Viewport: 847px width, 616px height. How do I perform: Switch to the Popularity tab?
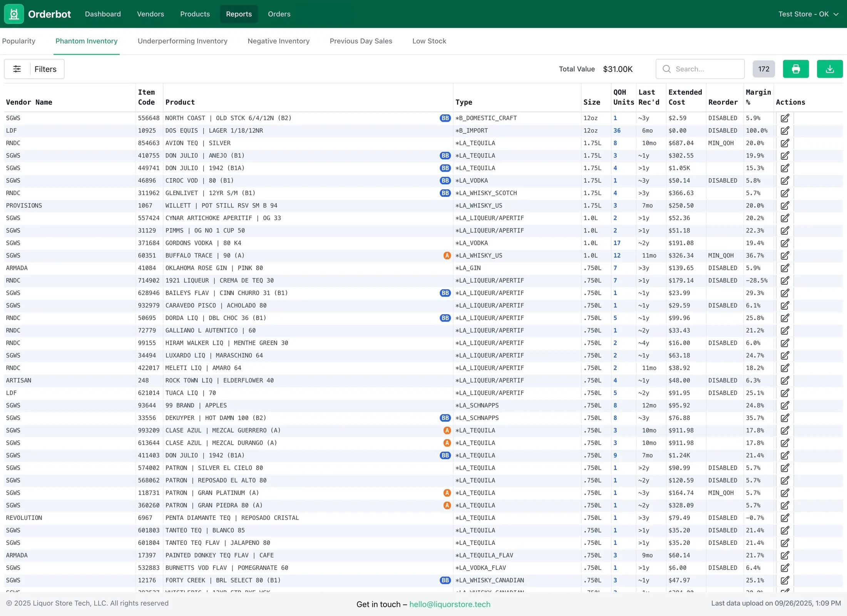pyautogui.click(x=19, y=41)
